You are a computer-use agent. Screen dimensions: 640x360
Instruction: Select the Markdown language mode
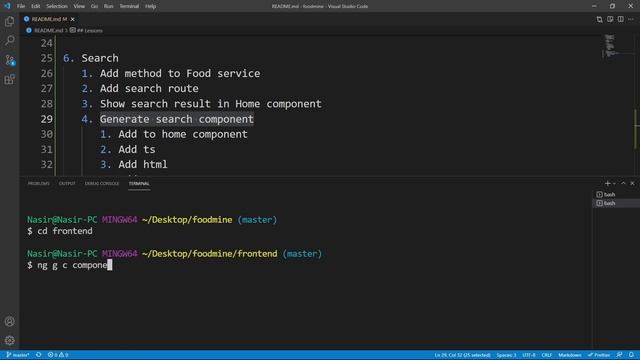point(570,355)
